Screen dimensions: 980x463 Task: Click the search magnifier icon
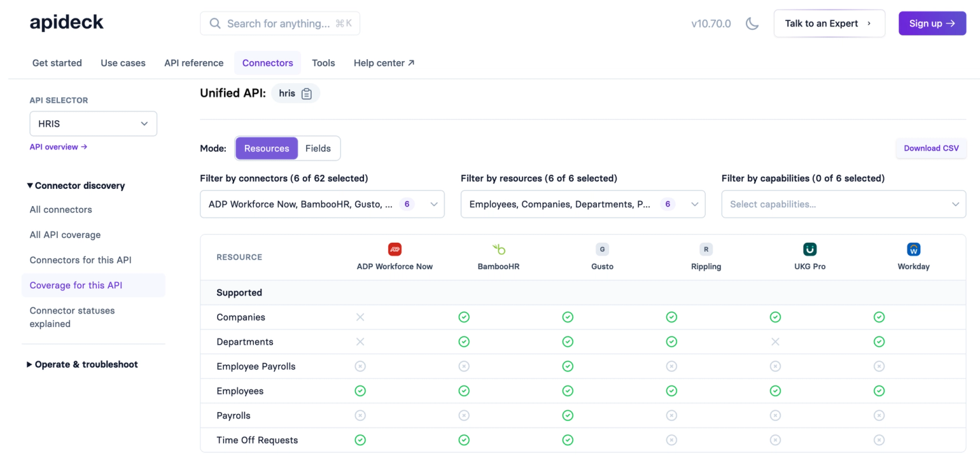[x=215, y=23]
